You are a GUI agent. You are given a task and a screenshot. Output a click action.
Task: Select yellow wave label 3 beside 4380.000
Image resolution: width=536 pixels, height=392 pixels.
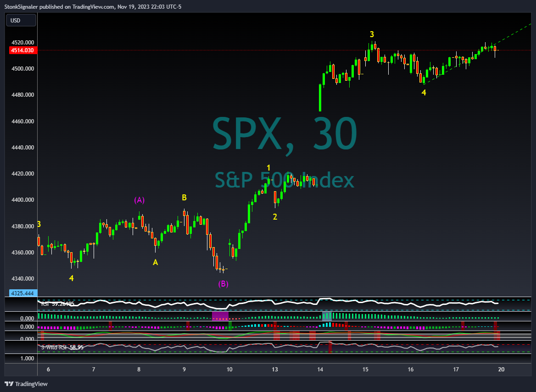[39, 224]
